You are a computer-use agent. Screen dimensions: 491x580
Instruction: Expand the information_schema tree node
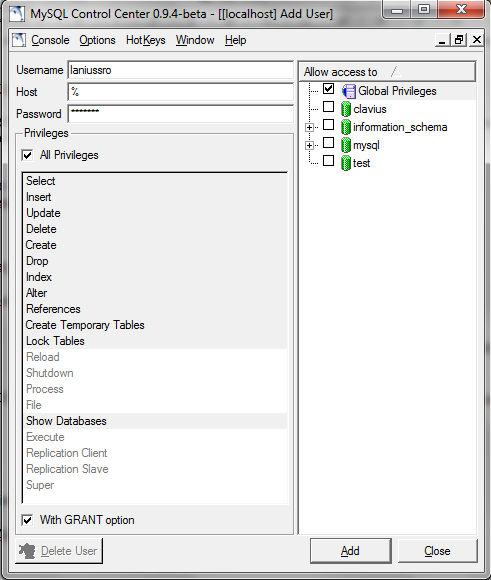coord(310,127)
